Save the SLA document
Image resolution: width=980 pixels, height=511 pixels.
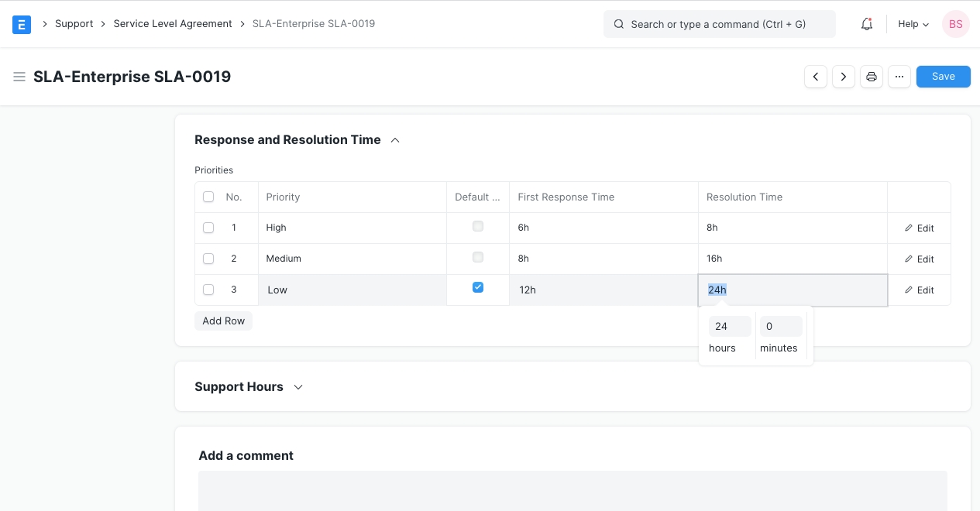click(943, 77)
